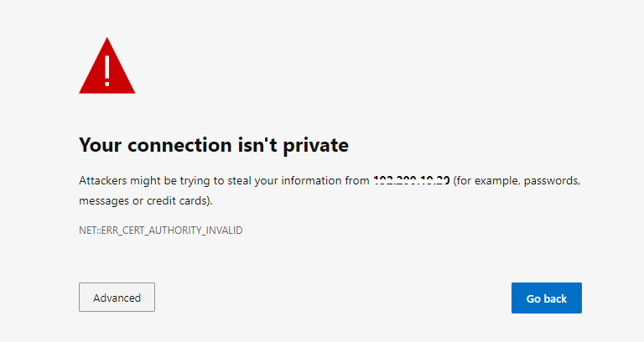
Task: Open the Advanced options
Action: tap(117, 298)
